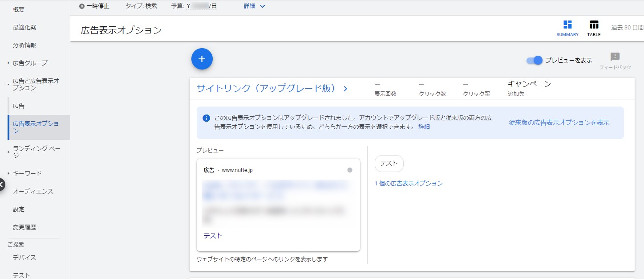Click the info icon in ad preview
This screenshot has width=644, height=279.
click(x=350, y=170)
